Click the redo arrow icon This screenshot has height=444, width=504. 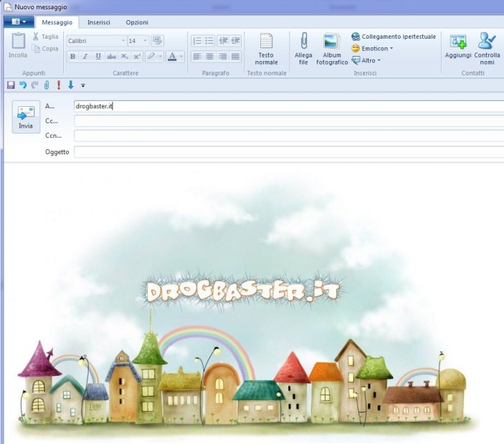point(34,85)
